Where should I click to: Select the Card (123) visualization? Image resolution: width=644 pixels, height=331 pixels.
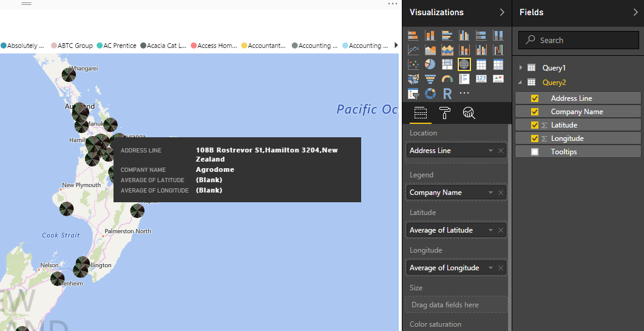[481, 78]
